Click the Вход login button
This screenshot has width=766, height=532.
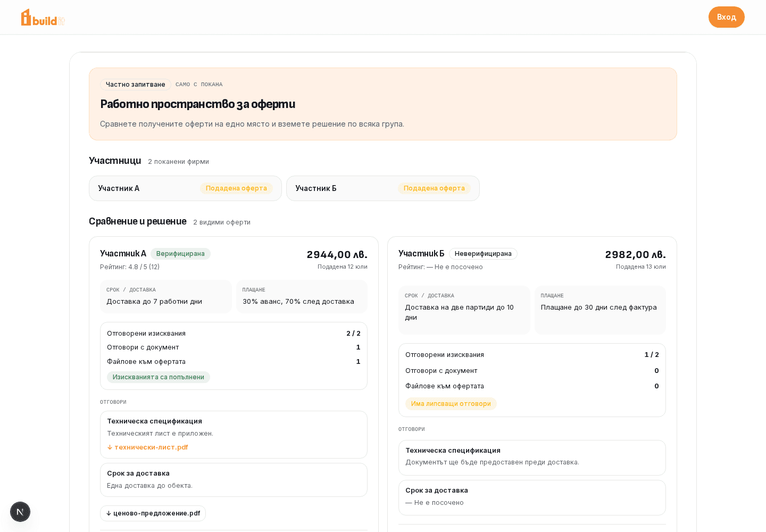coord(726,17)
